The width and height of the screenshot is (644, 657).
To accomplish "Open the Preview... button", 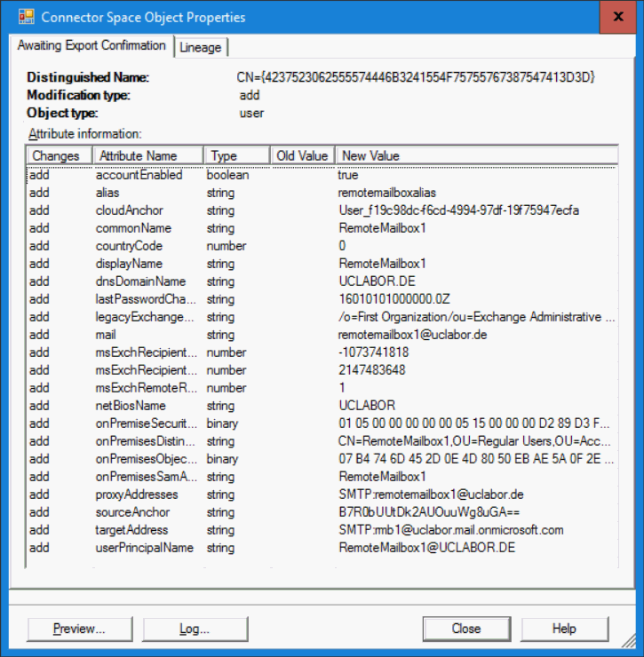I will click(x=80, y=629).
